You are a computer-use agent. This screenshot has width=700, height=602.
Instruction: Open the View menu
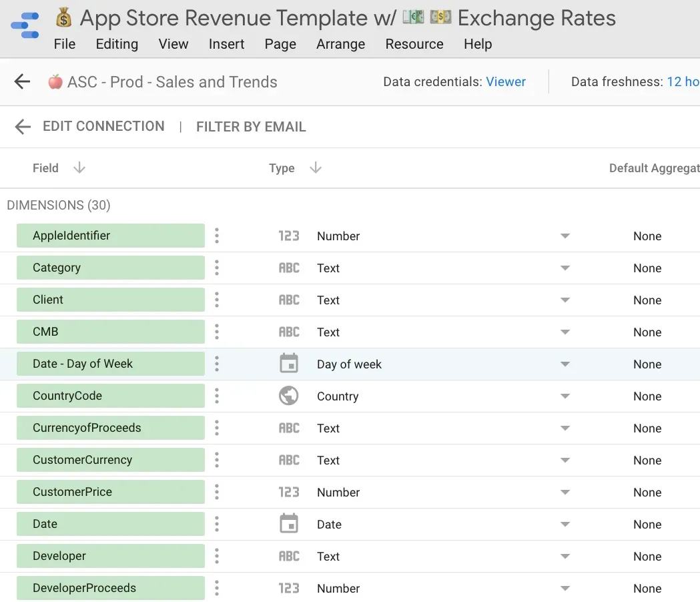coord(173,44)
